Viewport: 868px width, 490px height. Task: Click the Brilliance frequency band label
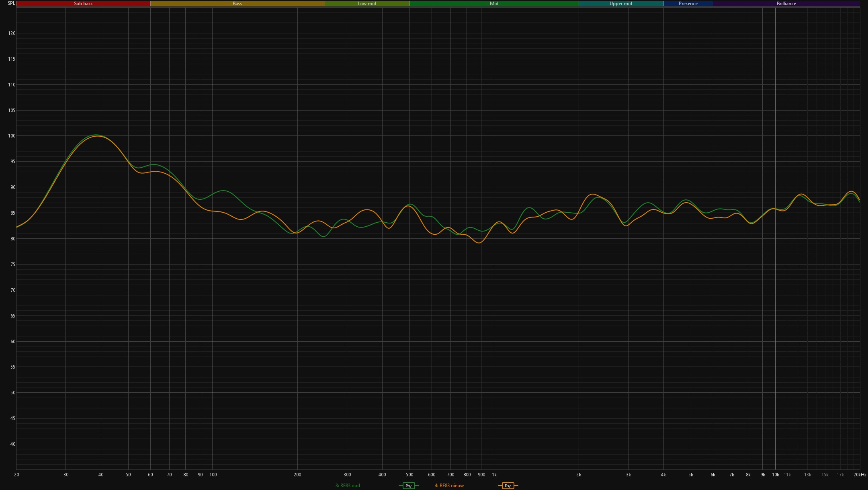pos(786,4)
